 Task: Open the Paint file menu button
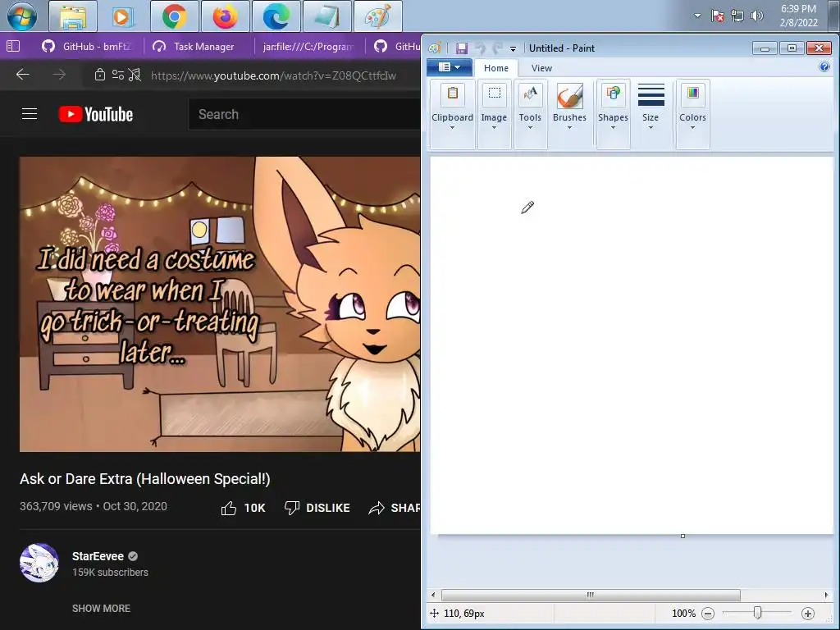(x=449, y=67)
